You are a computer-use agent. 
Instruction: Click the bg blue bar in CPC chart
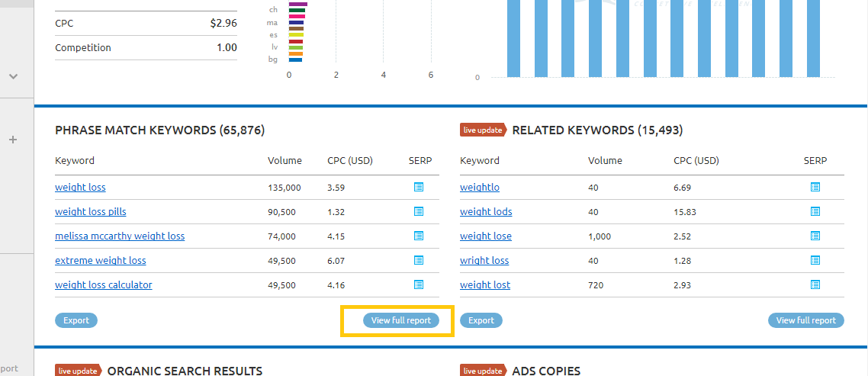point(296,59)
